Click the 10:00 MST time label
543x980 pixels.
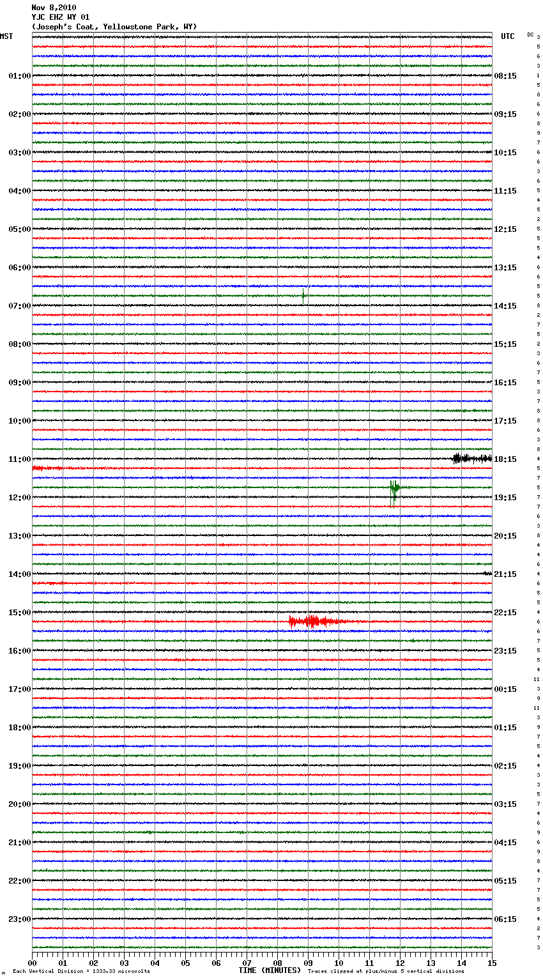click(19, 421)
